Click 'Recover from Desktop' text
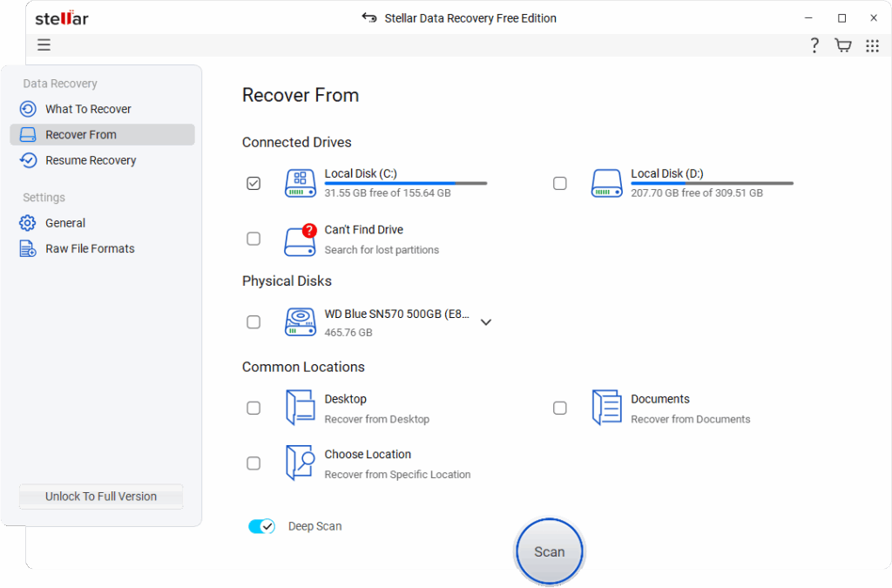892x588 pixels. click(376, 419)
